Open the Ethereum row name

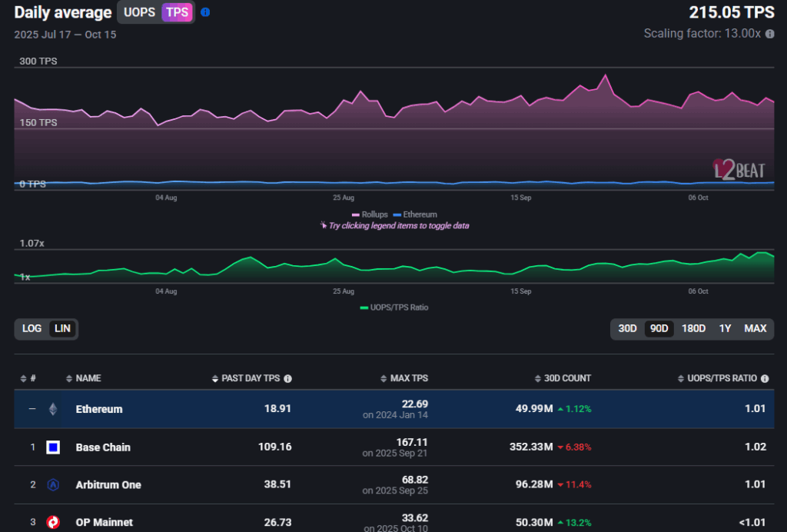tap(99, 409)
